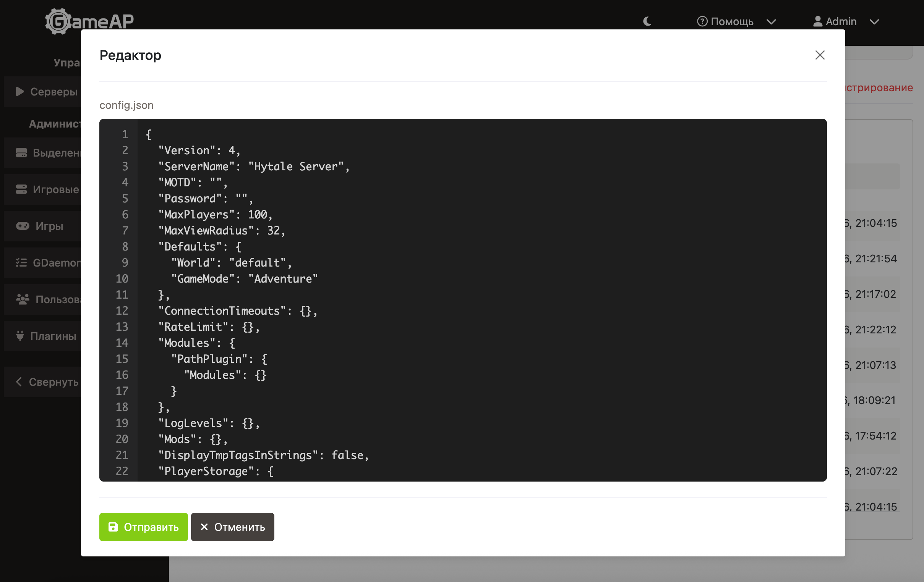Expand the Admin account dropdown chevron
Screen dimensions: 924x582
874,22
